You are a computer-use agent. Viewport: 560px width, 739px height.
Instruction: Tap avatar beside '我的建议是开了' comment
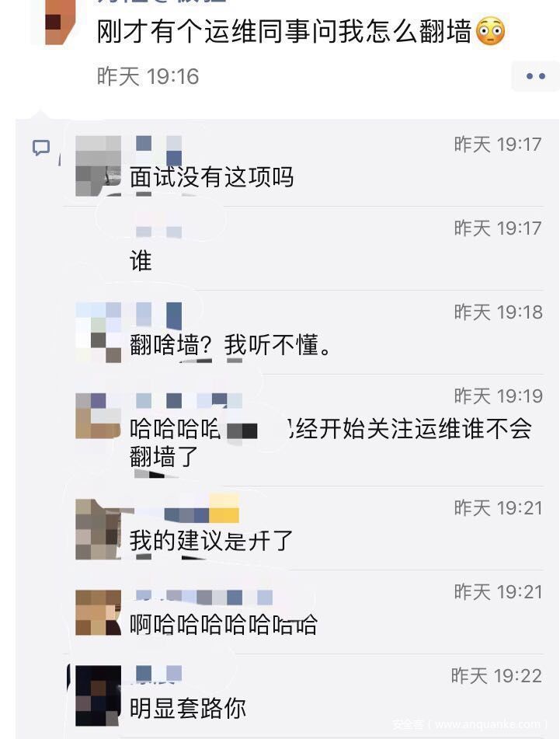98,529
